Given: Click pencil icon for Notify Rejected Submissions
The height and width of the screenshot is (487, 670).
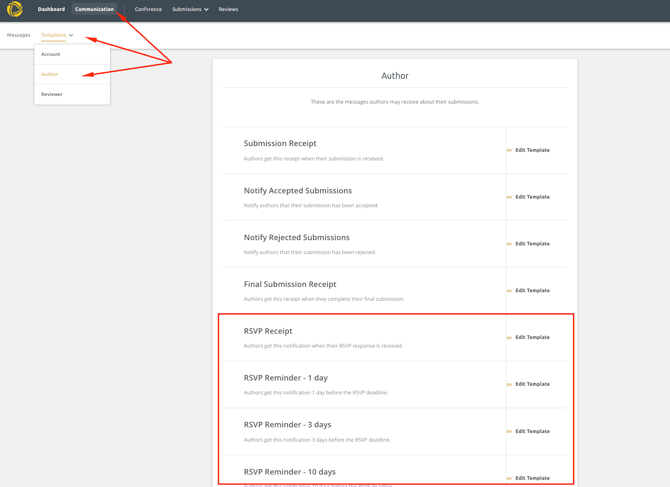Looking at the screenshot, I should pyautogui.click(x=509, y=244).
